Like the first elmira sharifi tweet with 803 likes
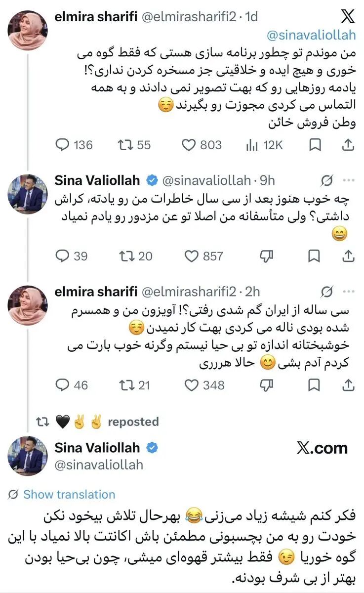364x593 pixels. 202,145
